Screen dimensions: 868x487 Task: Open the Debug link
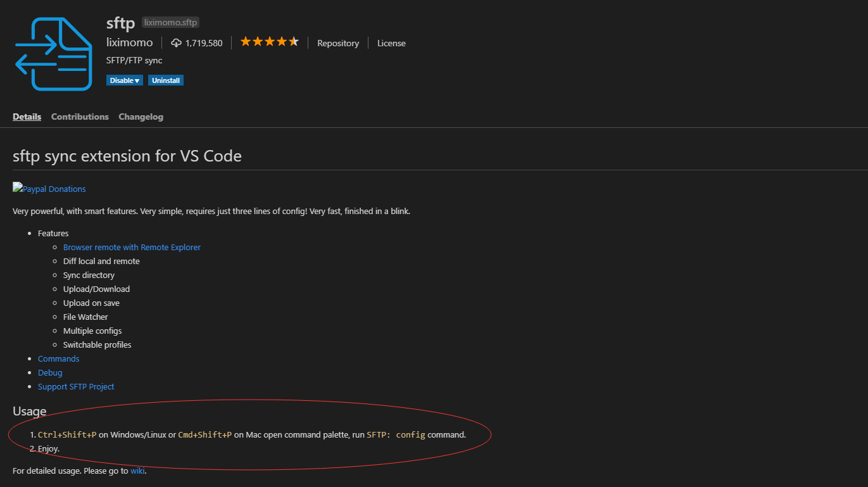[50, 372]
